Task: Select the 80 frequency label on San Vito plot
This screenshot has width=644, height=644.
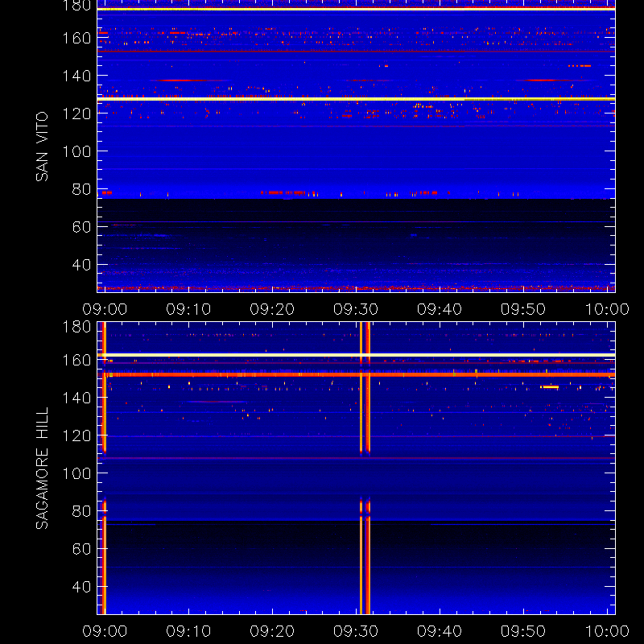Action: coord(81,189)
